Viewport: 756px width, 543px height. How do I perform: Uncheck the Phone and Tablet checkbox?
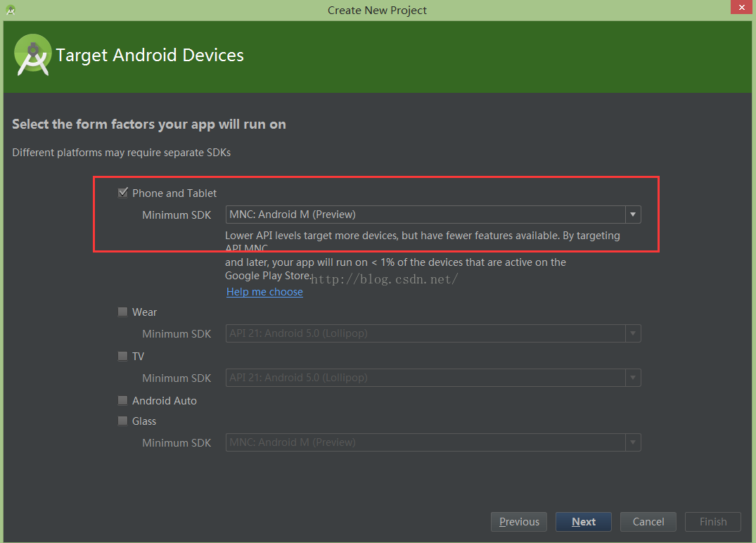coord(123,193)
